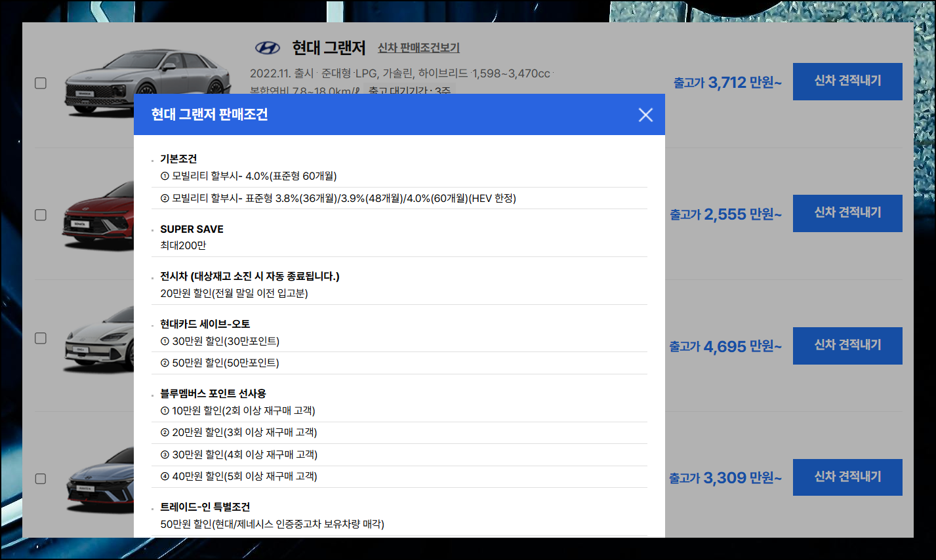Image resolution: width=936 pixels, height=560 pixels.
Task: Click the 출고가 3,712 만원~ price
Action: [x=727, y=83]
